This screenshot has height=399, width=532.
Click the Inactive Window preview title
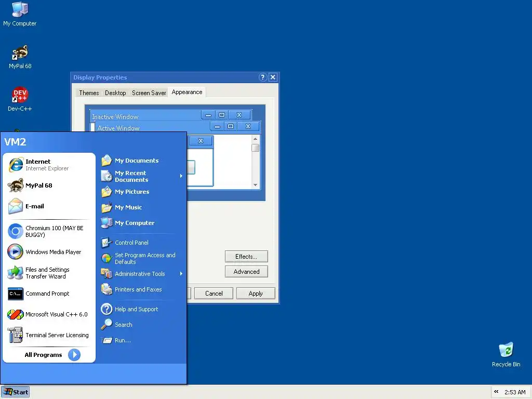click(115, 117)
